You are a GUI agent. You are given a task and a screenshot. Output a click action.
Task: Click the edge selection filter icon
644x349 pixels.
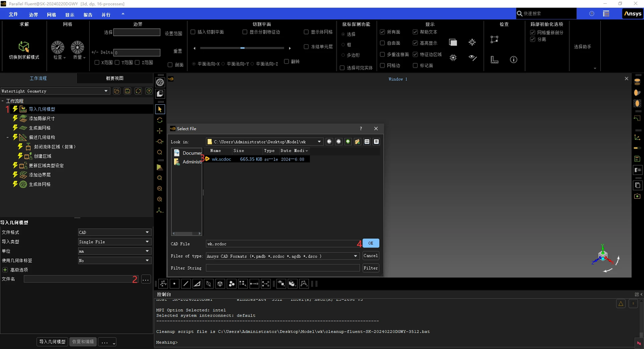click(x=186, y=284)
